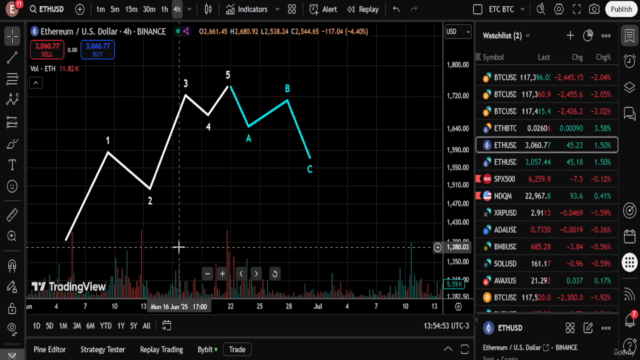Reset the chart view
This screenshot has width=640, height=360.
pos(275,273)
